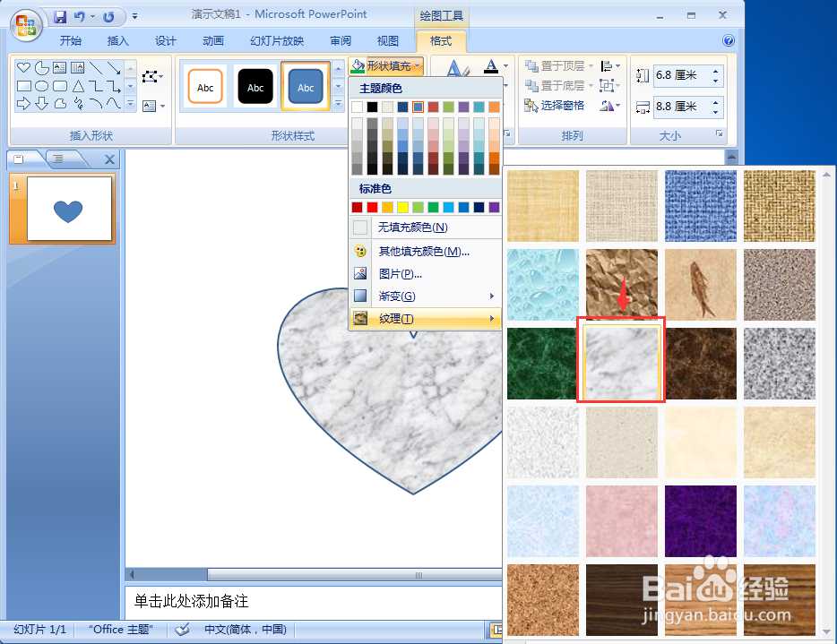Select the down arrow shape

pos(41,104)
